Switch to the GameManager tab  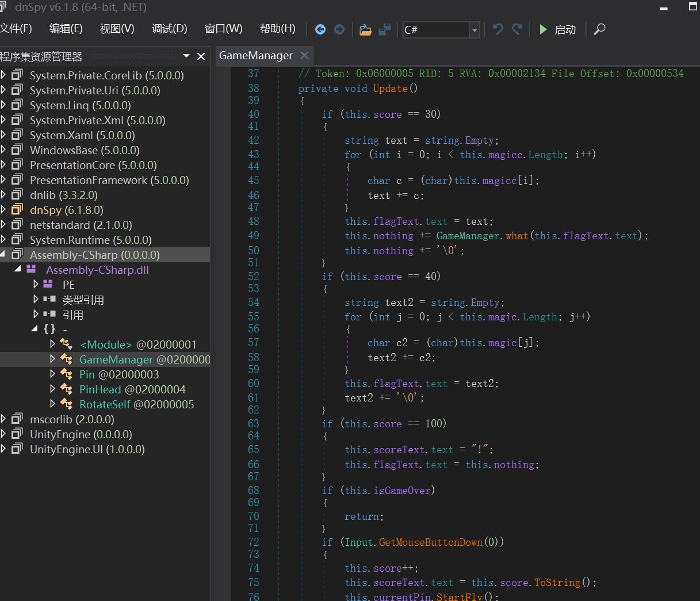click(x=256, y=56)
